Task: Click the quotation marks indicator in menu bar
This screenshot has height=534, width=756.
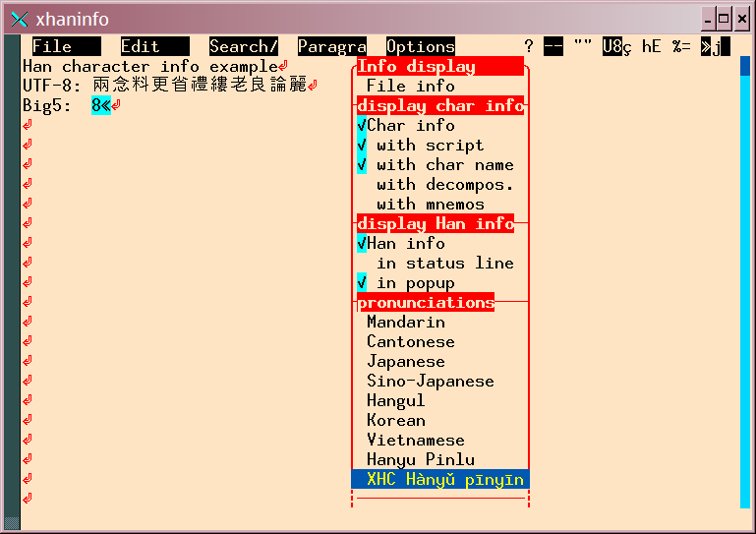Action: (583, 46)
